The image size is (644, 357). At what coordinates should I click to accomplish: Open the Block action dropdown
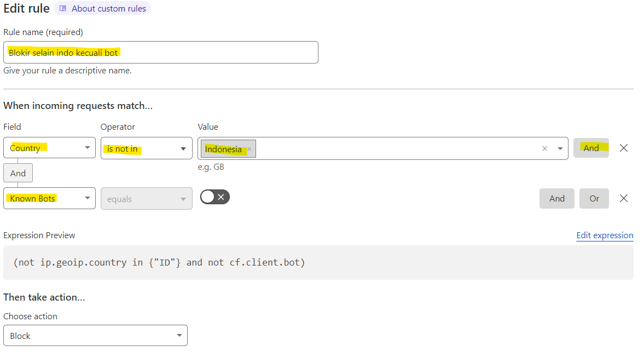95,336
